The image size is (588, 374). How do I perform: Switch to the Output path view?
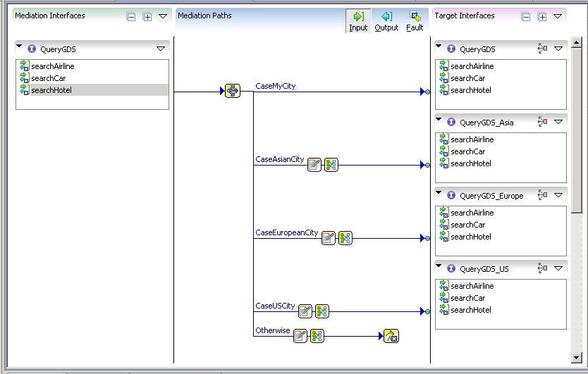(x=386, y=21)
